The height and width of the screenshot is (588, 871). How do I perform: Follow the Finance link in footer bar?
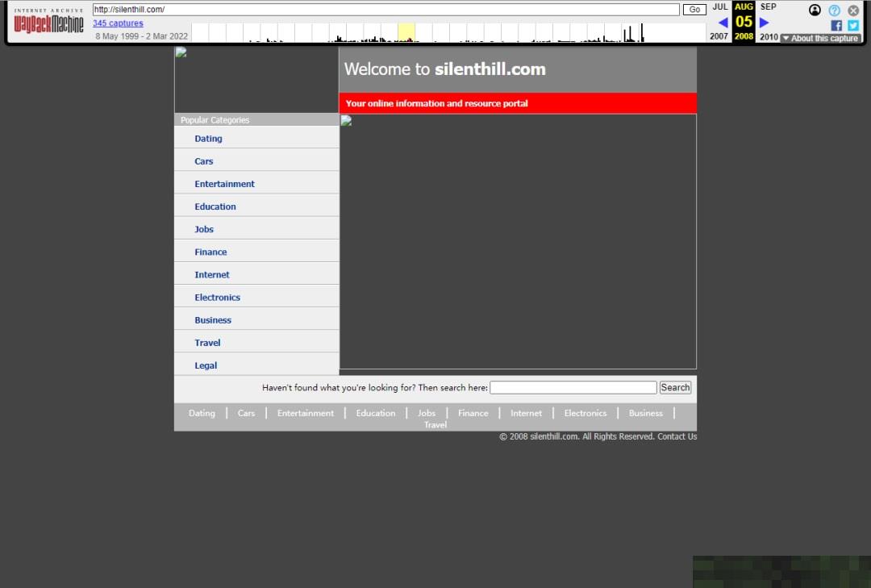pyautogui.click(x=473, y=413)
